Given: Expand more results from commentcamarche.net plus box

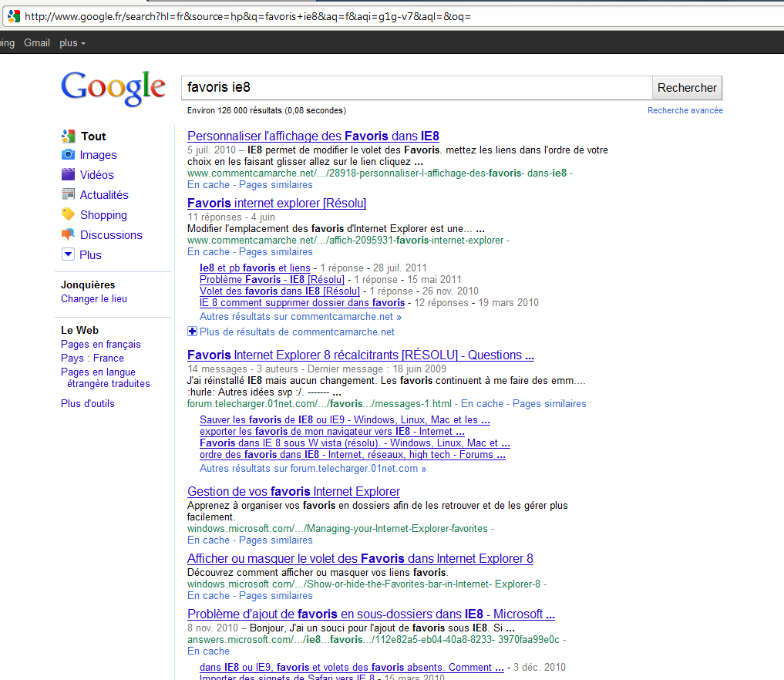Looking at the screenshot, I should point(192,332).
